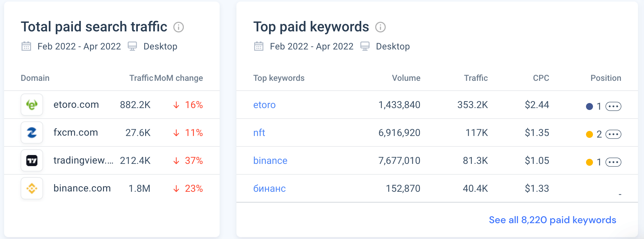
Task: Open more options for binance keyword position
Action: coord(613,162)
